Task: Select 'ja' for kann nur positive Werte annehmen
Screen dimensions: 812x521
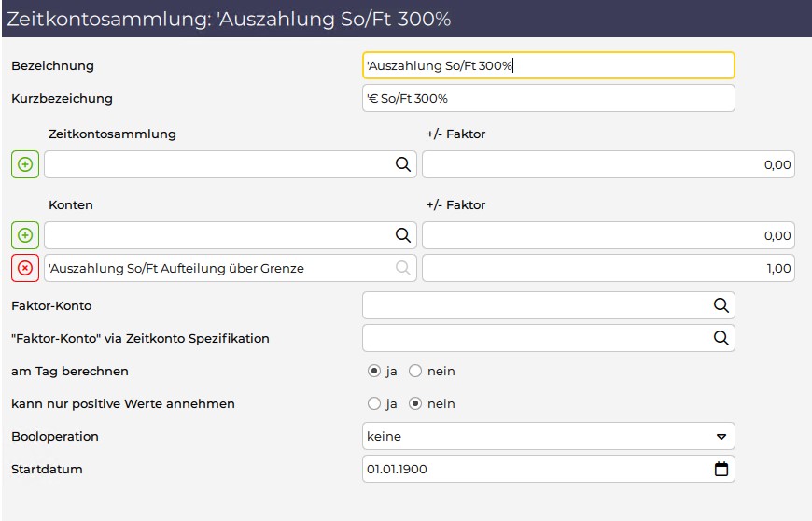Action: coord(374,403)
